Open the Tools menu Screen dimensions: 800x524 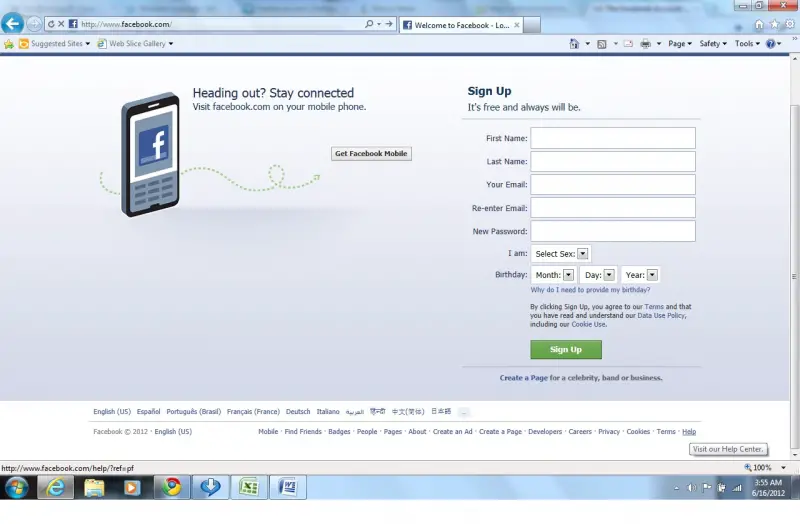(x=747, y=44)
